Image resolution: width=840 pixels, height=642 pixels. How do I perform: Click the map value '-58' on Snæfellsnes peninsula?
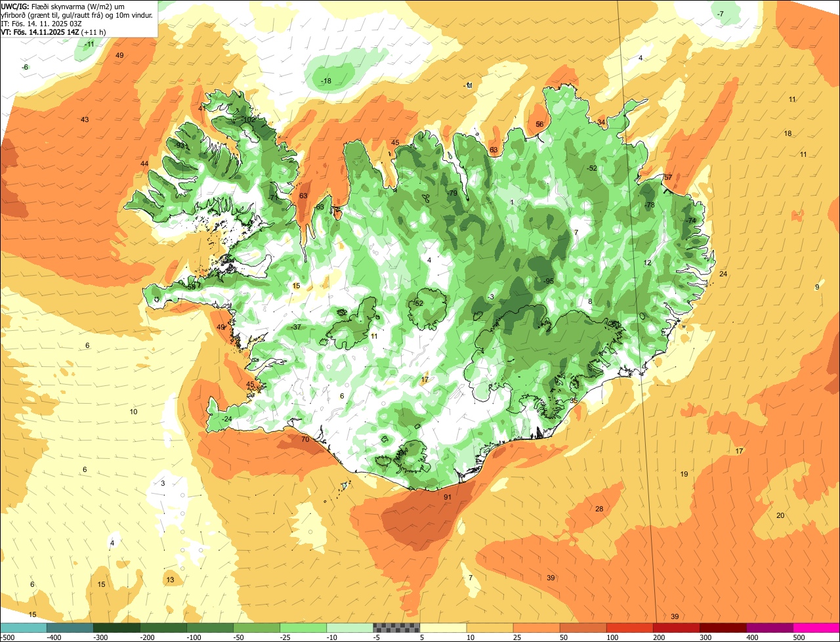tap(190, 287)
